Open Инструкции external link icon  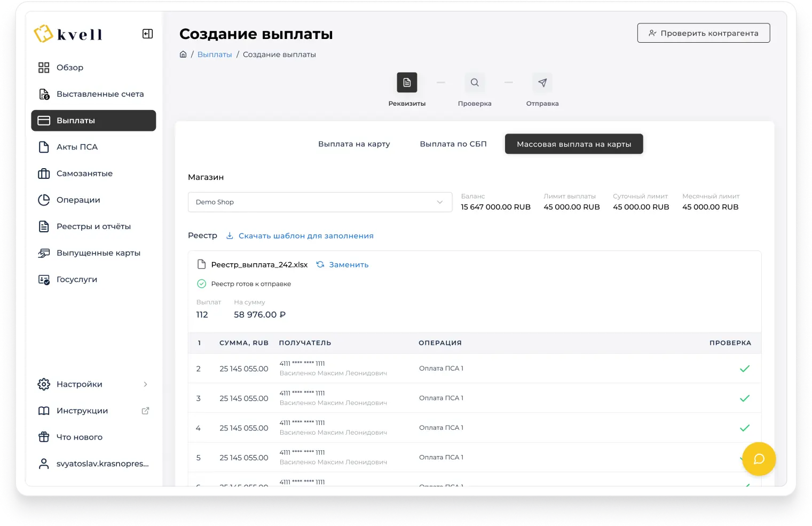coord(145,411)
